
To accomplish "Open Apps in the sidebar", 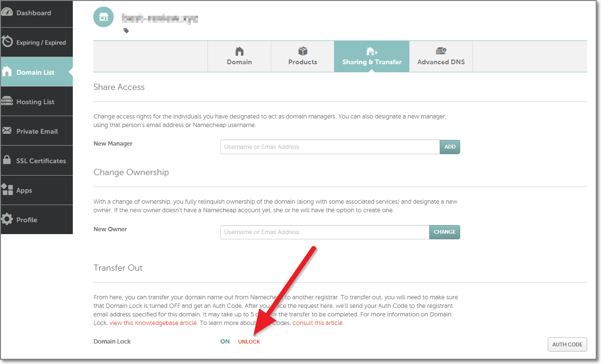I will click(x=37, y=190).
